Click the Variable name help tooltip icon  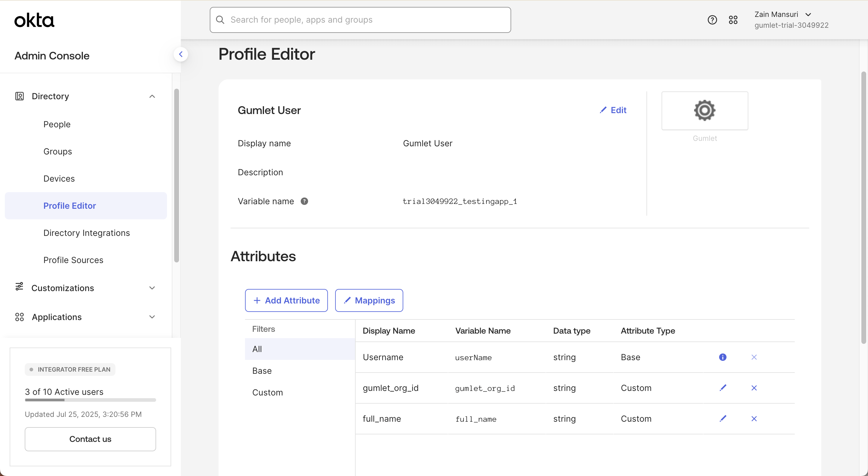pos(304,202)
